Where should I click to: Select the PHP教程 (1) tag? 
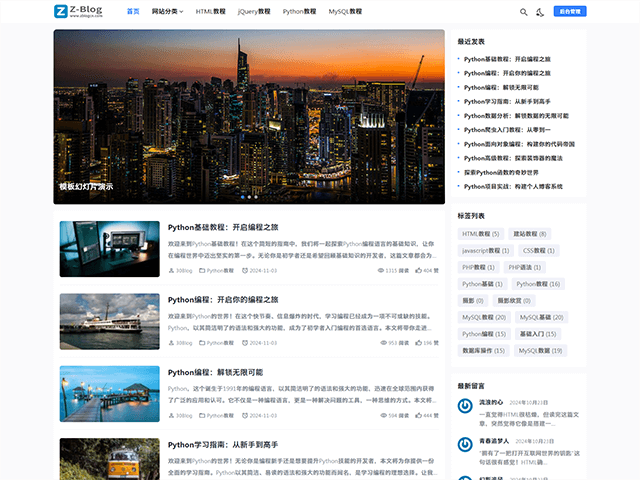(x=478, y=267)
